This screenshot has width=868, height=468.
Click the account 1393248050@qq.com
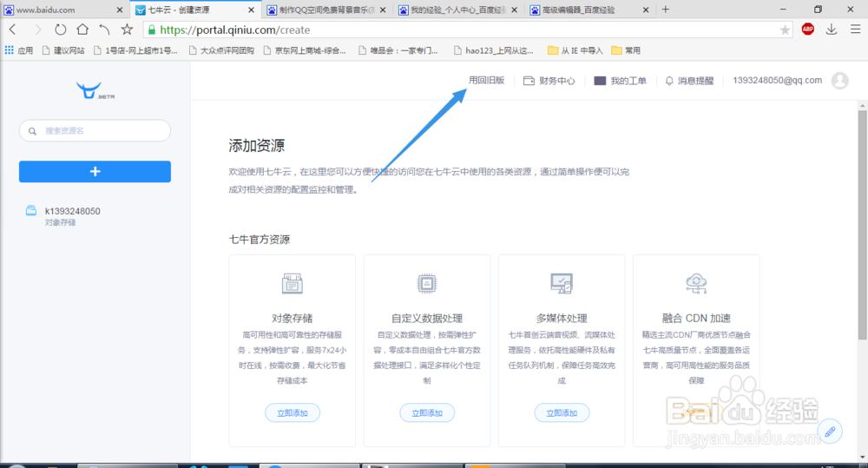pos(777,80)
